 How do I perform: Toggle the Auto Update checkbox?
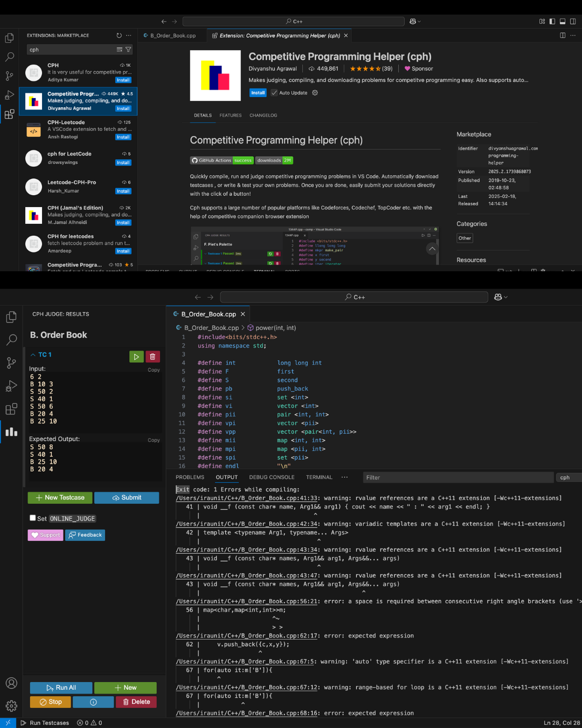point(274,93)
